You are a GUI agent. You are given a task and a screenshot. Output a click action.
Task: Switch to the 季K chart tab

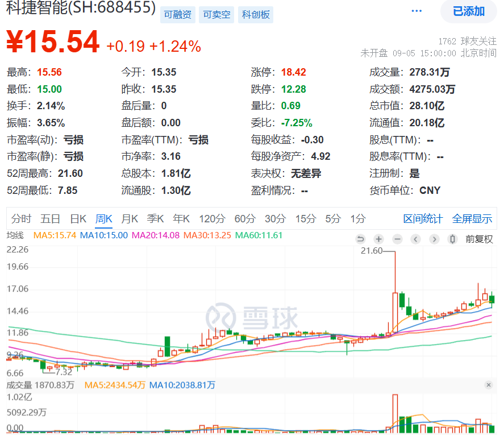click(155, 219)
